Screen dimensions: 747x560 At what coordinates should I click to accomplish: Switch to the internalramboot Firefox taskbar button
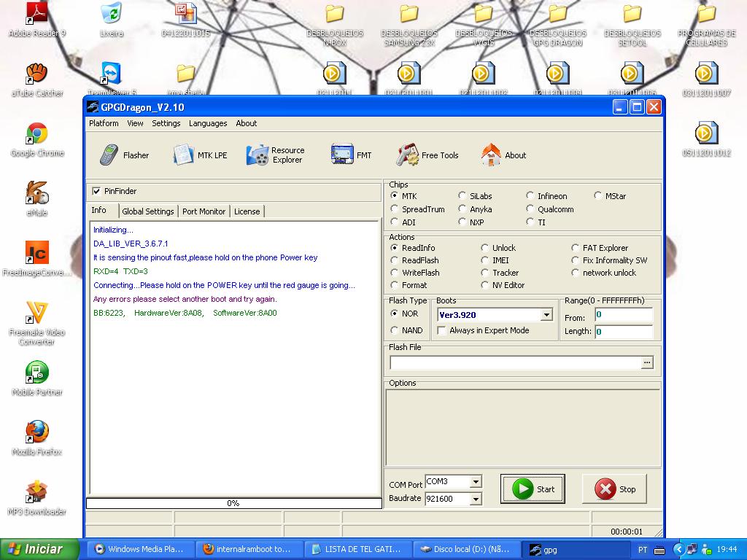(x=248, y=549)
